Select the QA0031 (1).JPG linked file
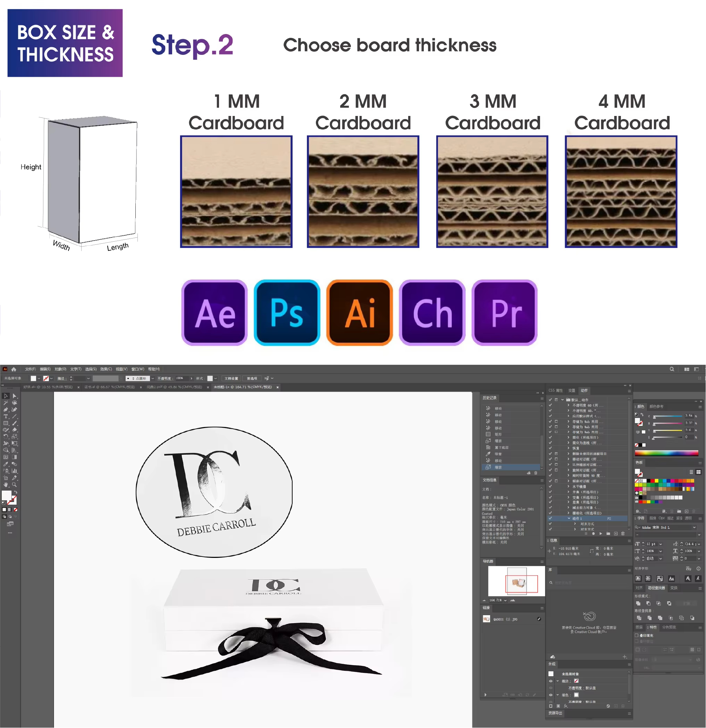The height and width of the screenshot is (728, 706). point(505,619)
